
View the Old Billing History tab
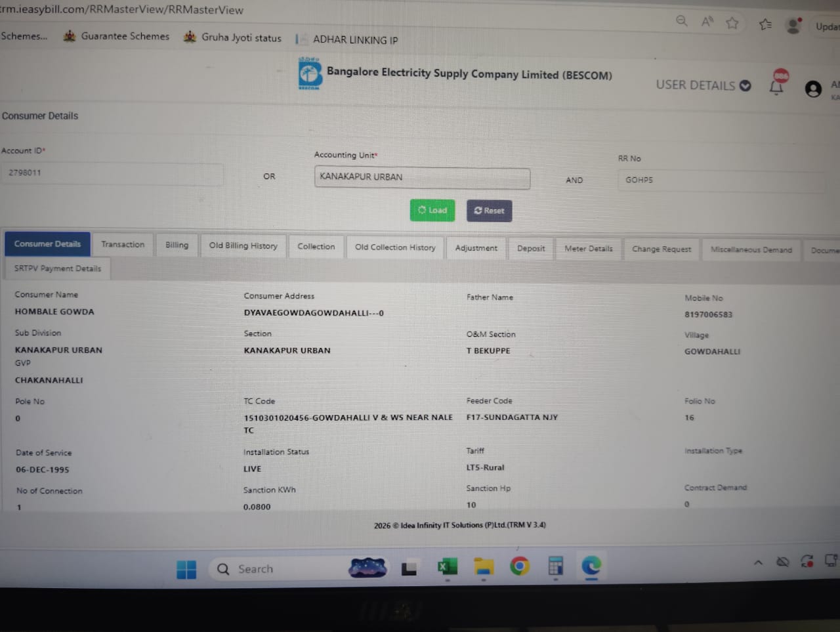coord(243,245)
